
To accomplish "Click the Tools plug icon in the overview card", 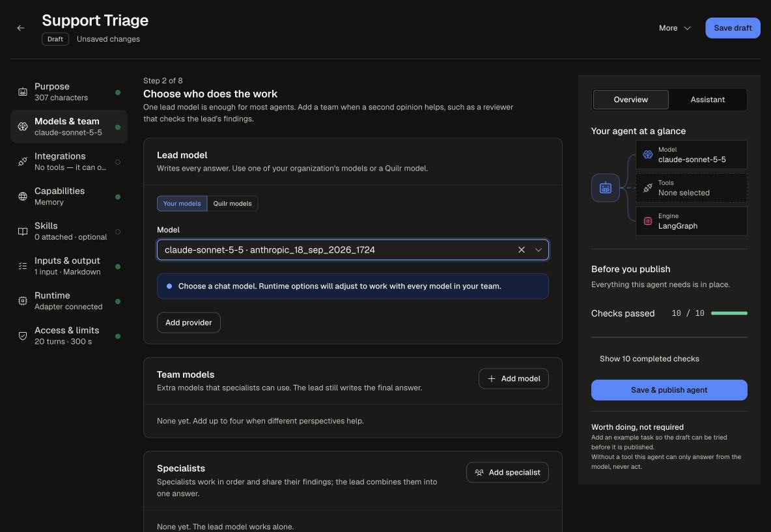I will tap(647, 188).
